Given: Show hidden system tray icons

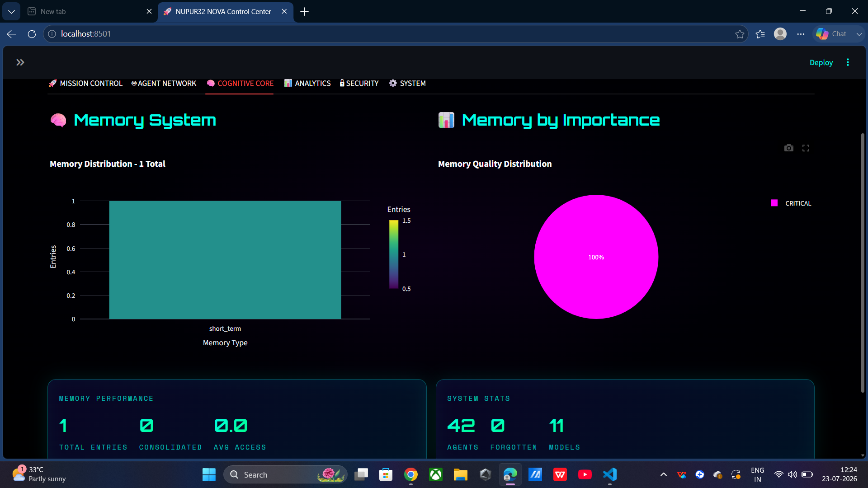Looking at the screenshot, I should (x=663, y=474).
